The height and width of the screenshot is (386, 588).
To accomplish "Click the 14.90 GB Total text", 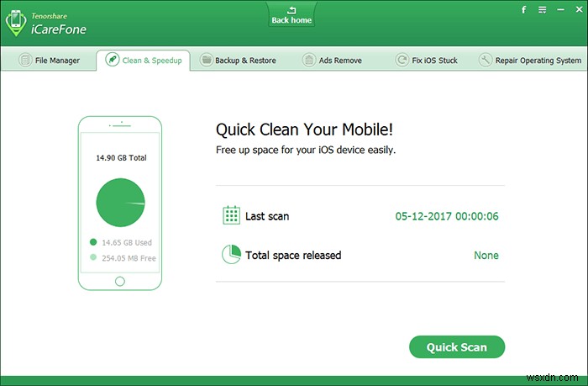I will (121, 158).
